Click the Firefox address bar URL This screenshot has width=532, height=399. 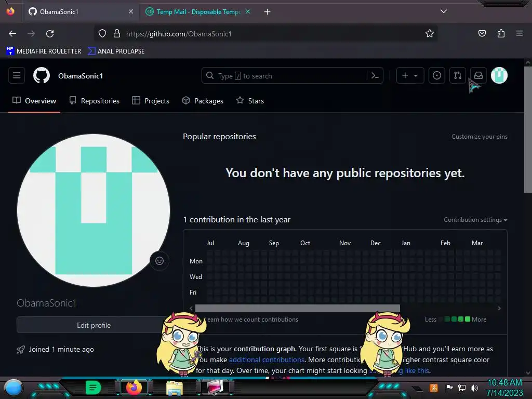[x=179, y=34]
